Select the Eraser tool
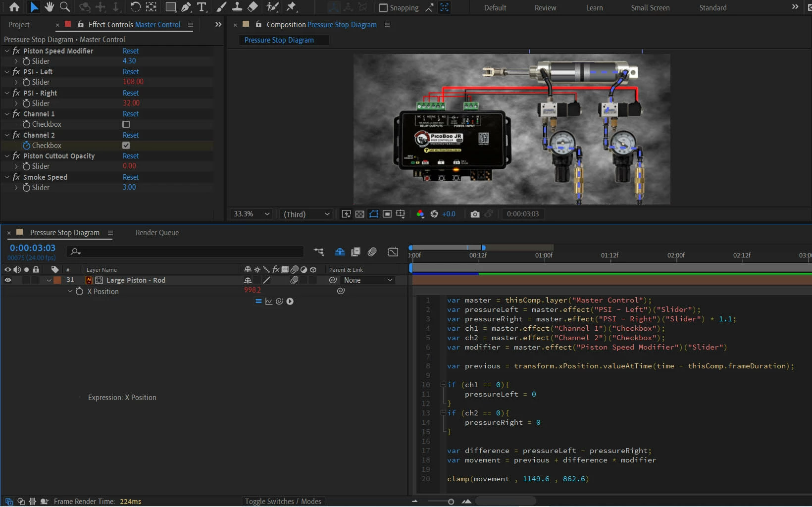Viewport: 812px width, 507px height. tap(253, 7)
